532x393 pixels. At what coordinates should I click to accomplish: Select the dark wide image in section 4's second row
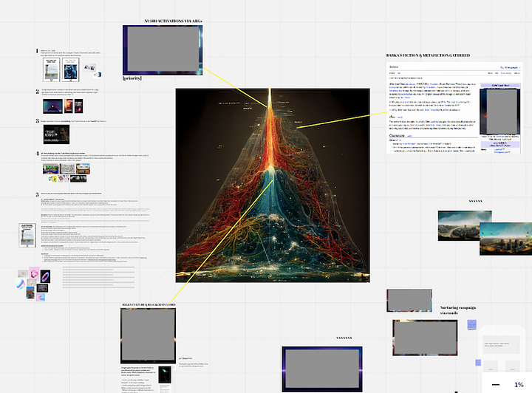coord(78,178)
